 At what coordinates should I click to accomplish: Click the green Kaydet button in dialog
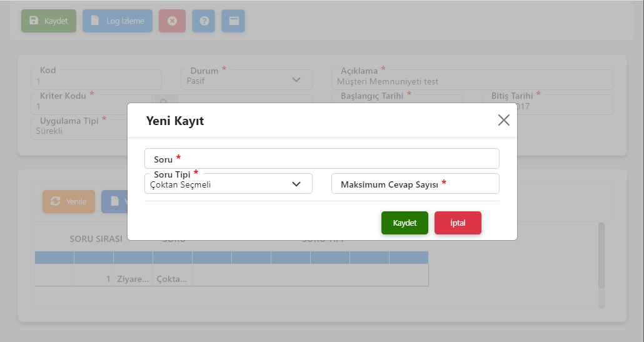[x=405, y=223]
